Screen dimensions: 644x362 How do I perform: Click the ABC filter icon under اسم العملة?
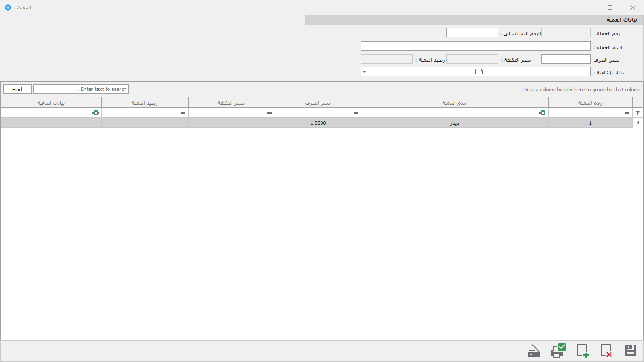coord(542,113)
